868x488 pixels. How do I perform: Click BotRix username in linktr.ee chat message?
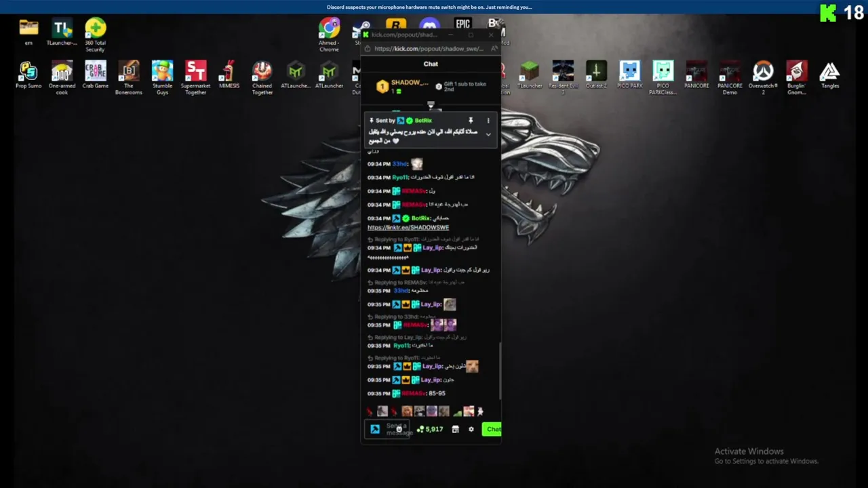[420, 218]
